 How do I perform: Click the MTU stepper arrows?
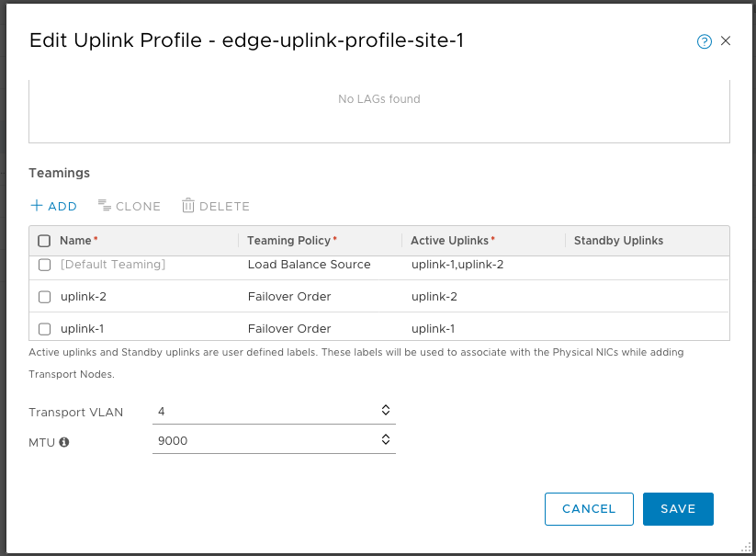386,440
